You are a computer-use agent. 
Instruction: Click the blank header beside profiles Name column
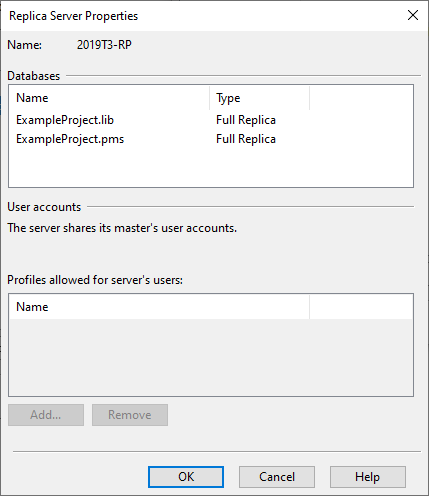[361, 307]
